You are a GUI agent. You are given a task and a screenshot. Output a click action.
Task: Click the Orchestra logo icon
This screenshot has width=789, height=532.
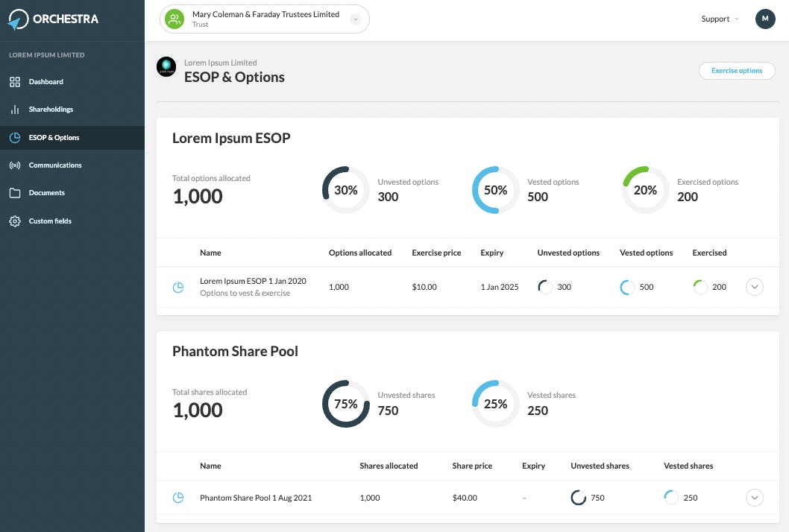(18, 19)
